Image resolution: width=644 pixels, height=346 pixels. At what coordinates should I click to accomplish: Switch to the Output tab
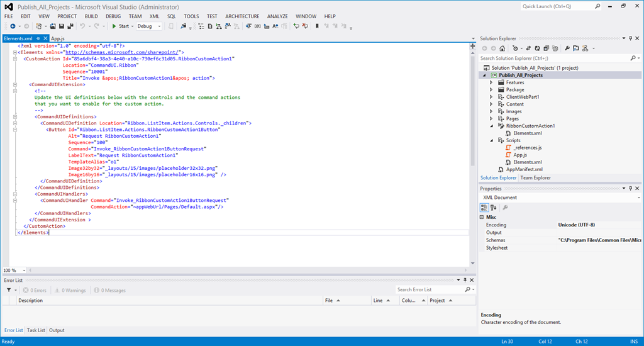point(57,330)
